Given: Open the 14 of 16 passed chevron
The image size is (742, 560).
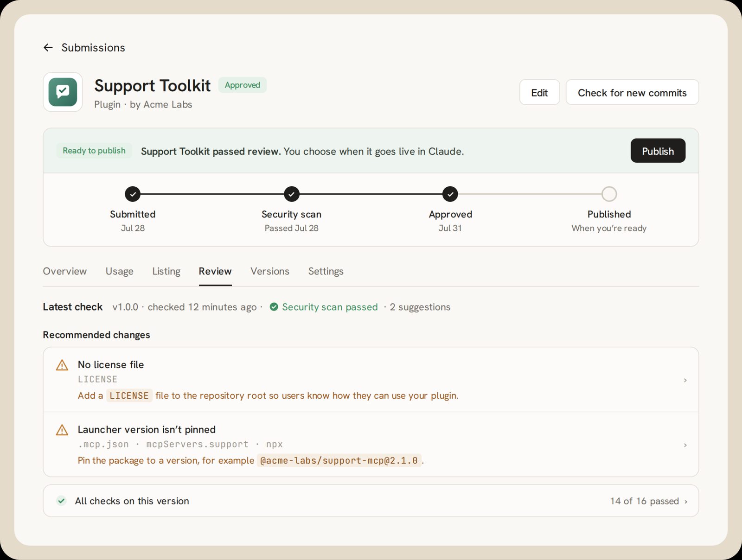Looking at the screenshot, I should click(x=686, y=501).
